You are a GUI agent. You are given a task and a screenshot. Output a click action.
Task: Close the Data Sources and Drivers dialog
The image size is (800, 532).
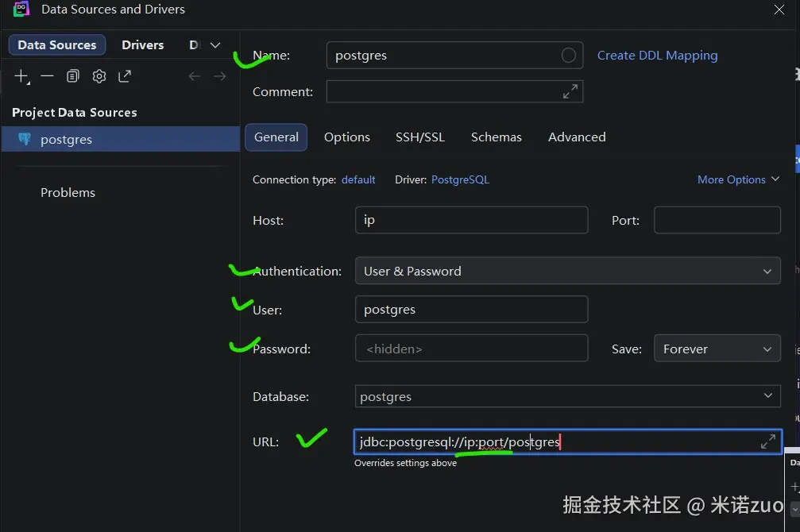[x=779, y=10]
